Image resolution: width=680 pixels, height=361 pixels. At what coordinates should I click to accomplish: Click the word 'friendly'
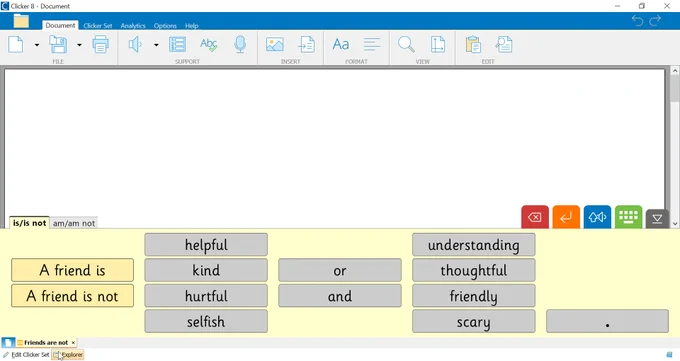(x=474, y=296)
